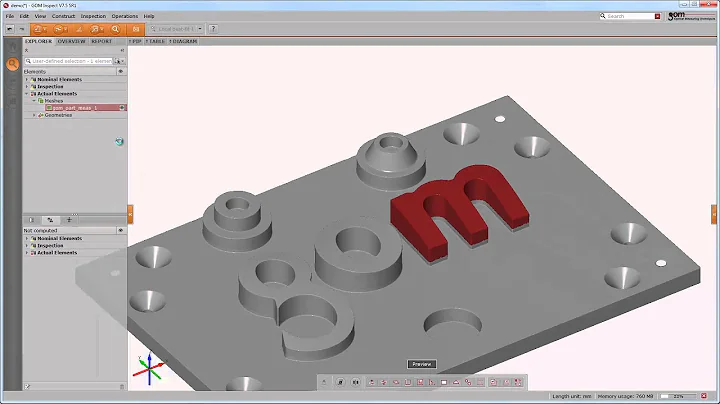720x404 pixels.
Task: Collapse Actual Elements in upper tree
Action: pos(27,94)
